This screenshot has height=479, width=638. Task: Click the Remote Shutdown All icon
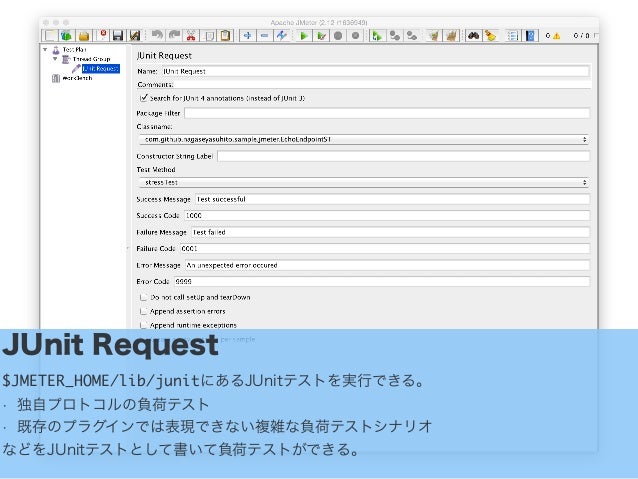pyautogui.click(x=412, y=36)
